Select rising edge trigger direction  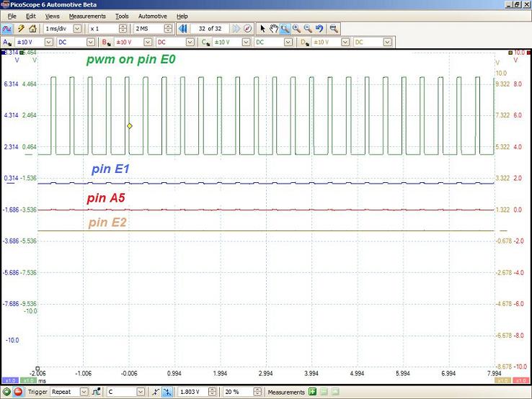pyautogui.click(x=156, y=392)
